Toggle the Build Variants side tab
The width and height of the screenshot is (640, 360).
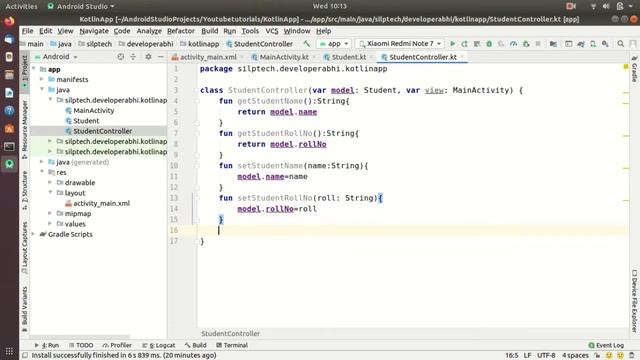[24, 309]
